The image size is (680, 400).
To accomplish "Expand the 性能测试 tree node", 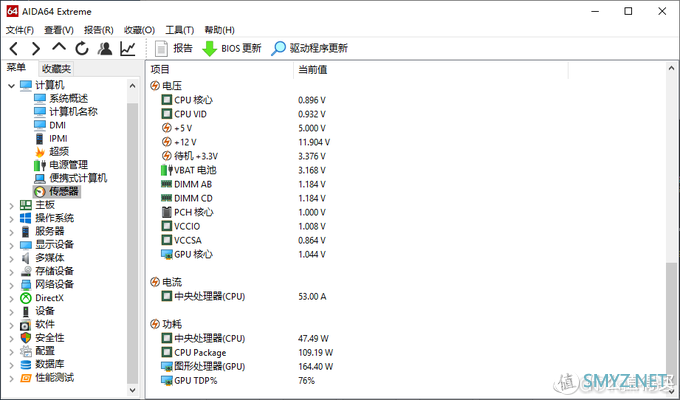I will click(11, 378).
